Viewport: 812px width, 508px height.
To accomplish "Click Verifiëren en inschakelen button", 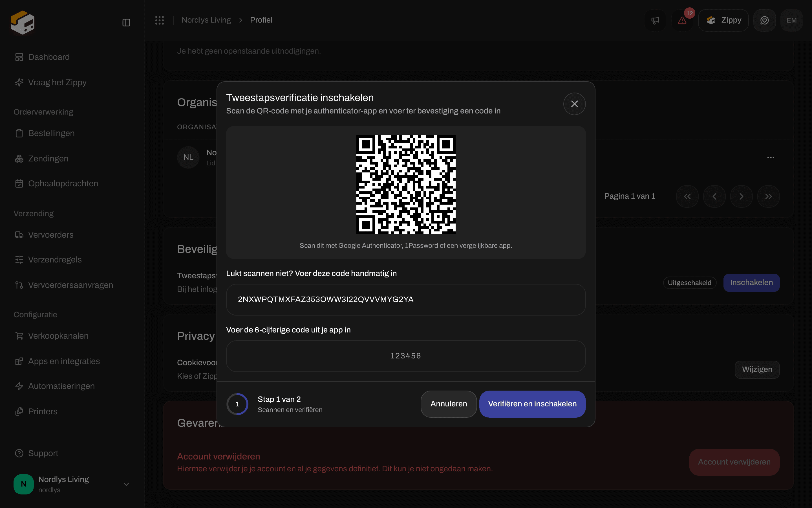I will [532, 404].
